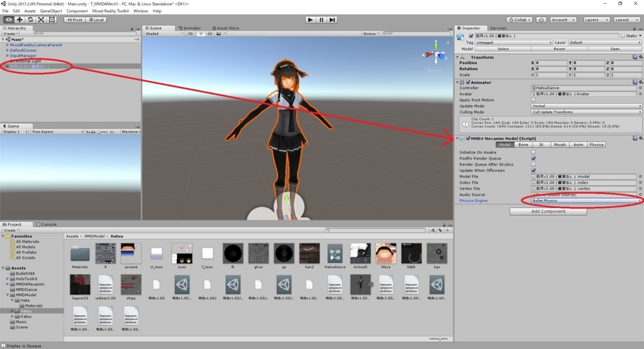Click the Add Component button
This screenshot has height=349, width=644.
tap(548, 211)
